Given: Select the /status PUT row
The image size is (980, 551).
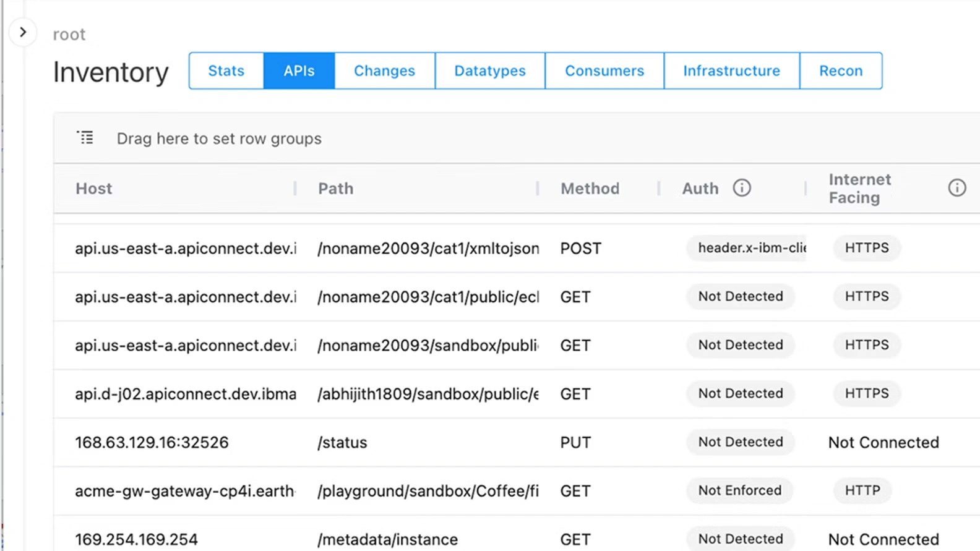Looking at the screenshot, I should [342, 443].
